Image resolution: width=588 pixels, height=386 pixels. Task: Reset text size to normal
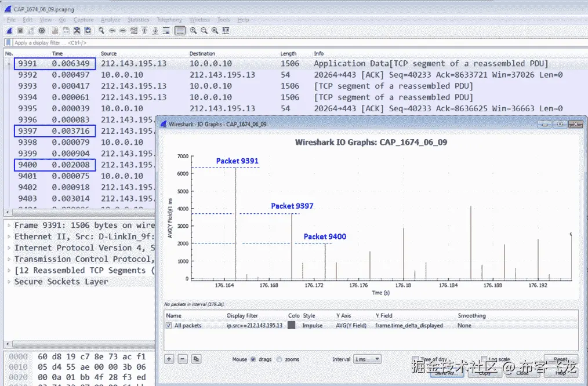(x=215, y=31)
